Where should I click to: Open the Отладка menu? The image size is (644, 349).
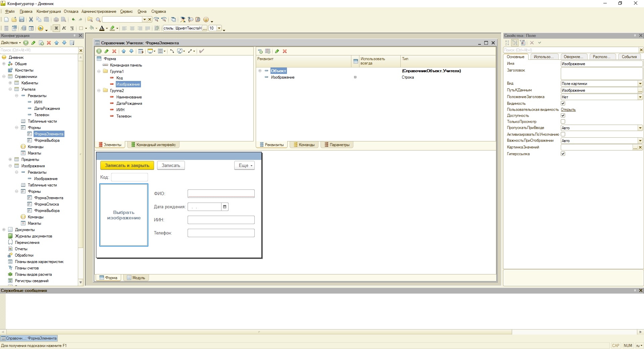[71, 11]
